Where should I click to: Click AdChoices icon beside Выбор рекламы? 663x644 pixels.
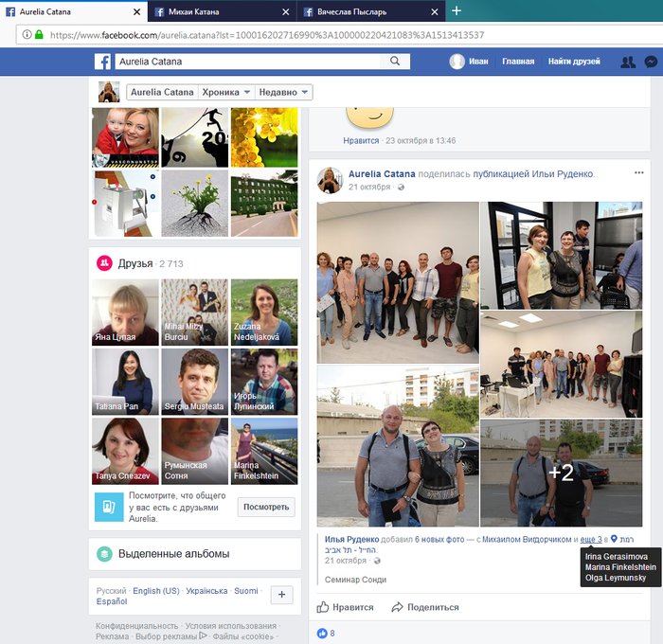(203, 635)
